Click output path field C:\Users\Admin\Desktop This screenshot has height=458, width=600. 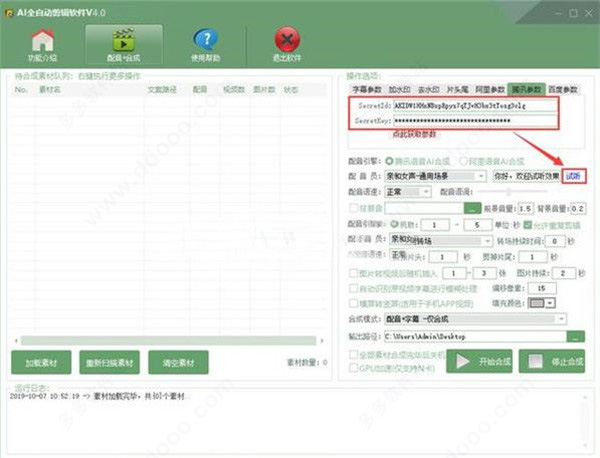(475, 337)
